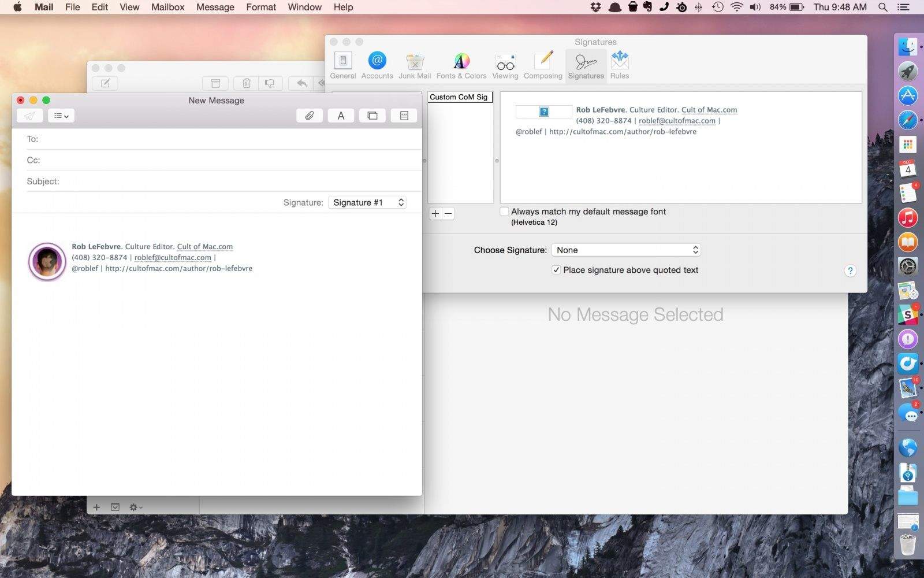Open the Junk Mail settings pane
924x578 pixels.
(x=415, y=64)
